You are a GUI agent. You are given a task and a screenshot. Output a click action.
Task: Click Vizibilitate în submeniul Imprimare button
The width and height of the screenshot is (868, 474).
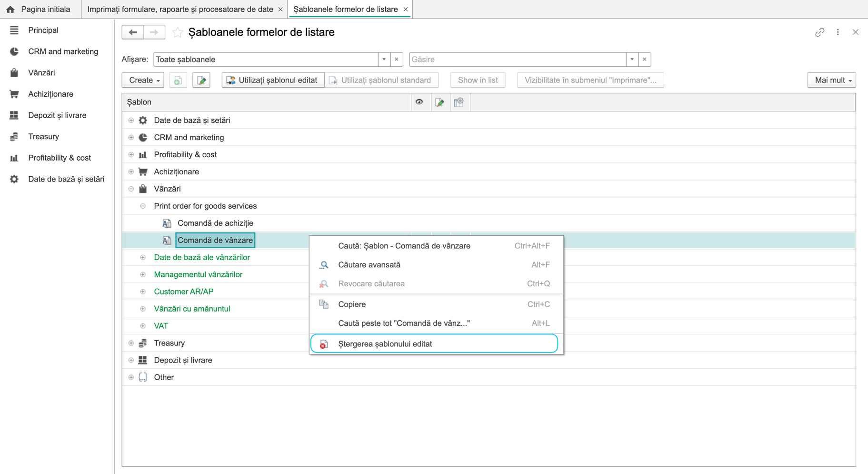(590, 80)
